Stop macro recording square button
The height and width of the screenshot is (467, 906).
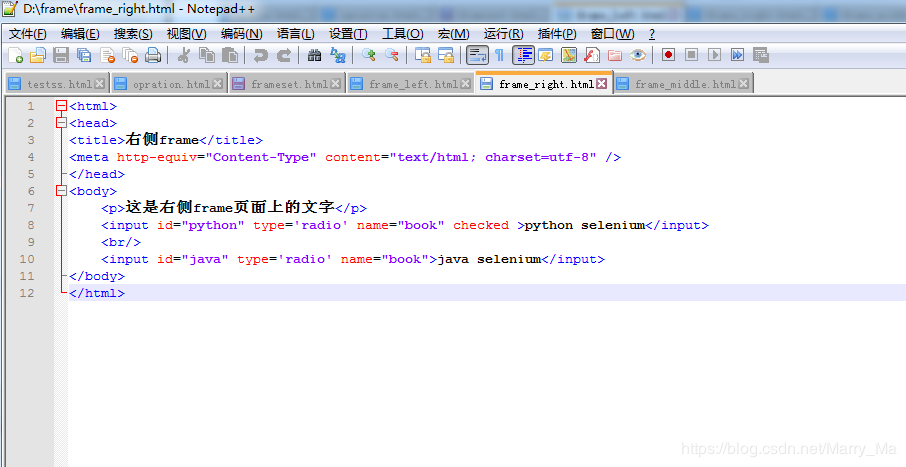pos(692,55)
